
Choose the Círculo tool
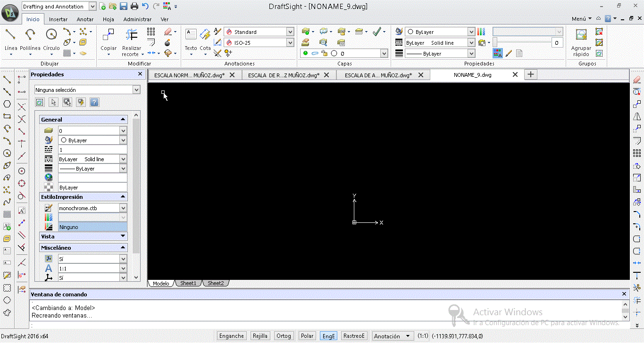(x=51, y=35)
